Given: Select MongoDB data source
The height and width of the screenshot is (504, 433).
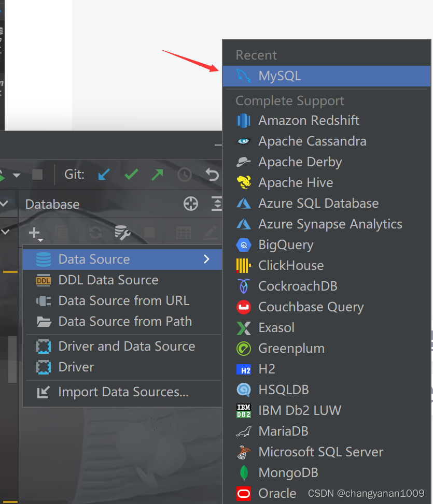Looking at the screenshot, I should tap(327, 473).
